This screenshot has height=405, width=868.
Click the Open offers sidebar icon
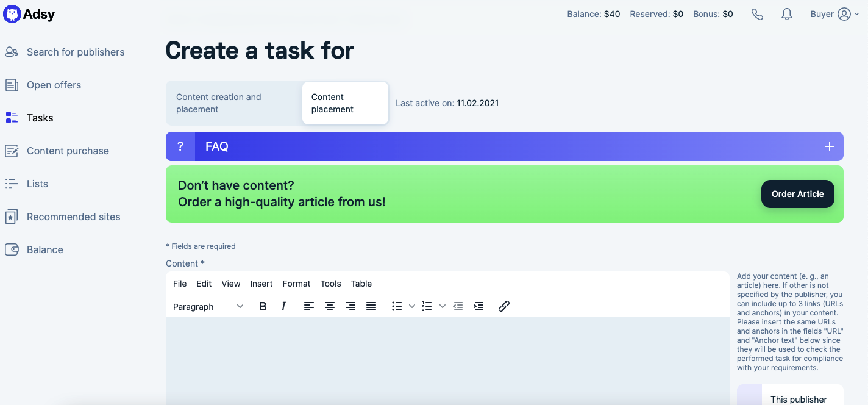12,85
